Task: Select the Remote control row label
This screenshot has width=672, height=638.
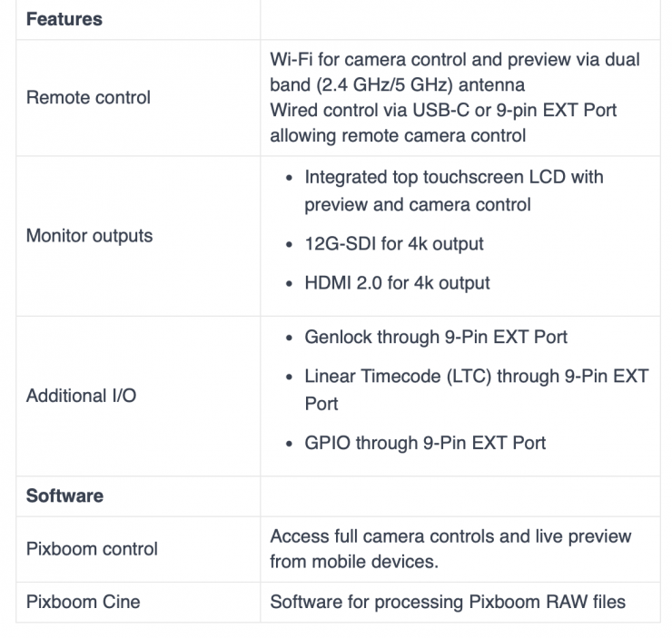Action: pos(88,97)
